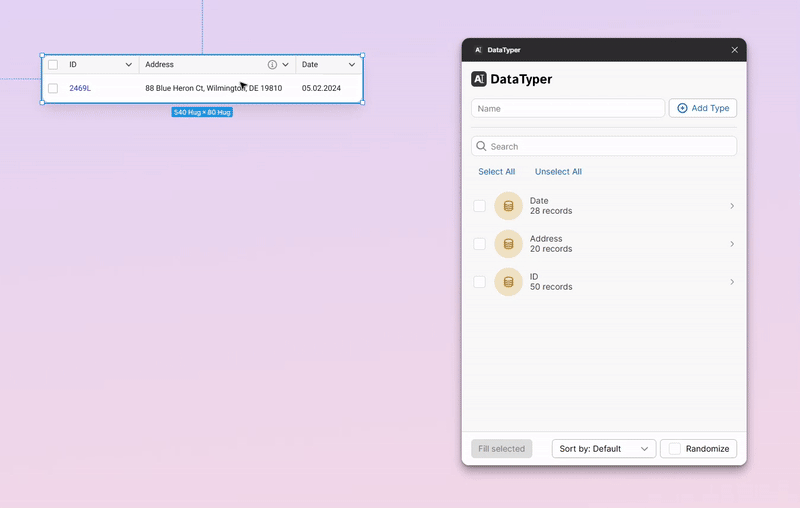
Task: Focus the Name input field
Action: [x=568, y=108]
